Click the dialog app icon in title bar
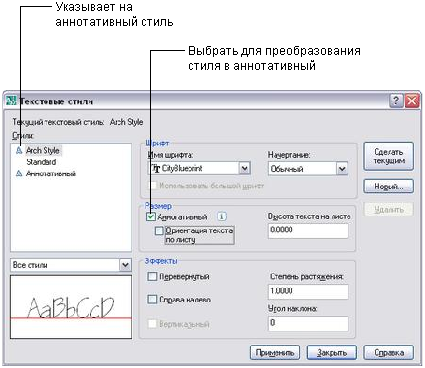The height and width of the screenshot is (368, 425). point(11,101)
